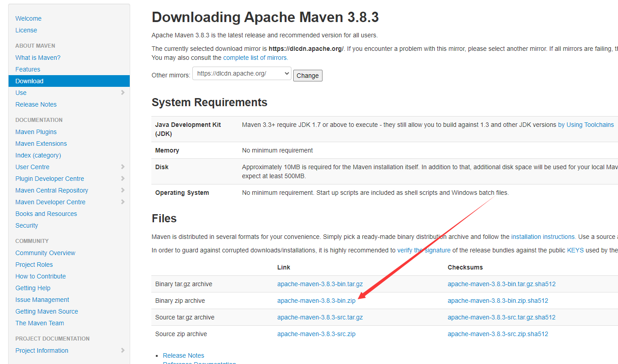618x364 pixels.
Task: Open Getting Help link
Action: (33, 288)
